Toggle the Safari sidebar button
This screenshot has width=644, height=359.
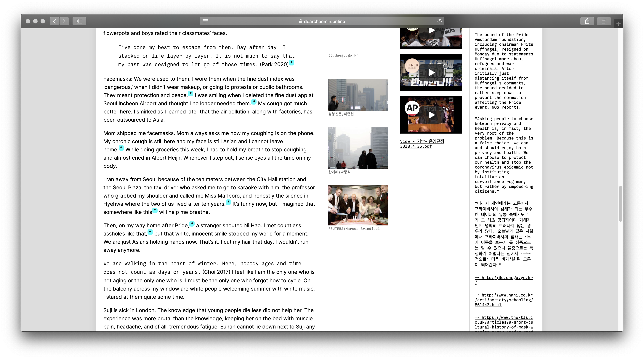point(79,21)
